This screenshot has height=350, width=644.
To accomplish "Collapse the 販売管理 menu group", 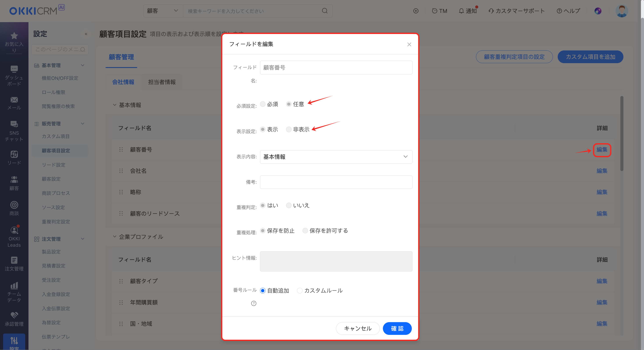I will point(83,123).
